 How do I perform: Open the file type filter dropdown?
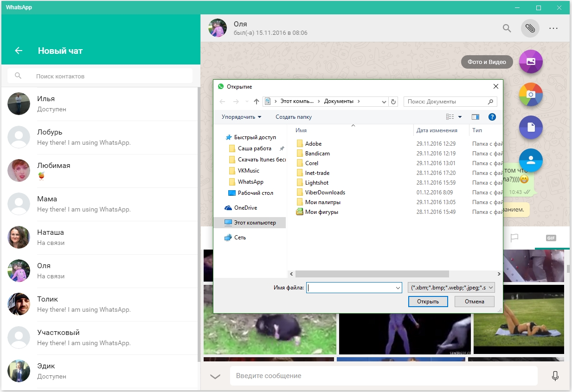click(x=492, y=288)
